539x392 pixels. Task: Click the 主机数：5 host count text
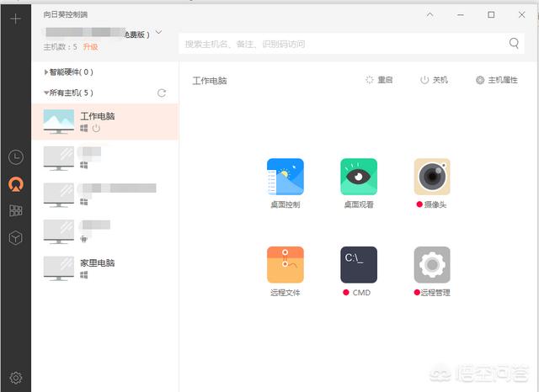pyautogui.click(x=61, y=46)
